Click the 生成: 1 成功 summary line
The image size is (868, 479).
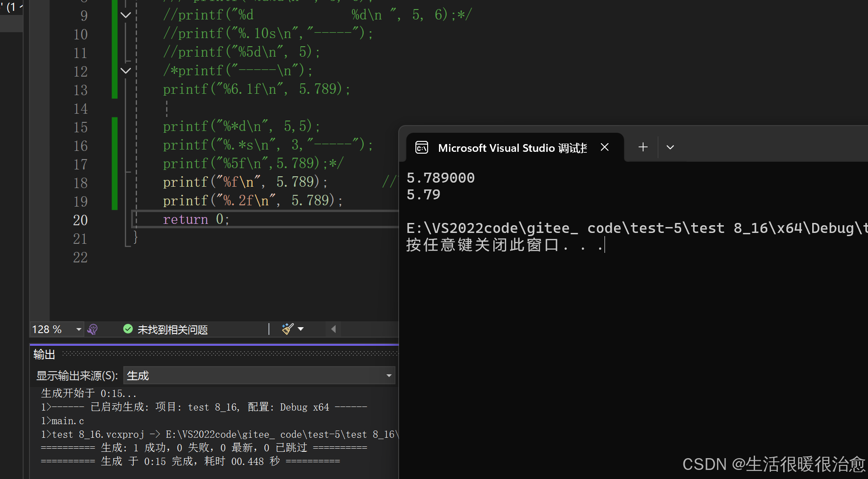coord(204,448)
